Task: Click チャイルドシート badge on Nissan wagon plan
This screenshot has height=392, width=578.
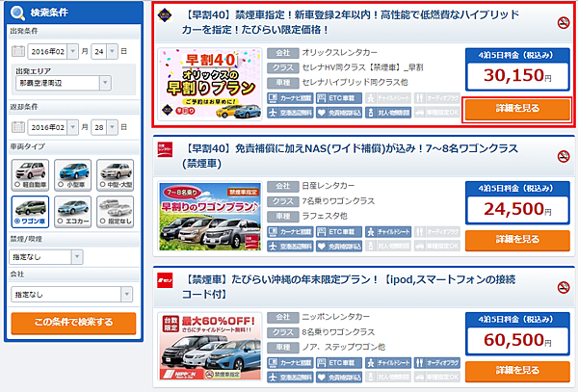Action: pos(388,232)
